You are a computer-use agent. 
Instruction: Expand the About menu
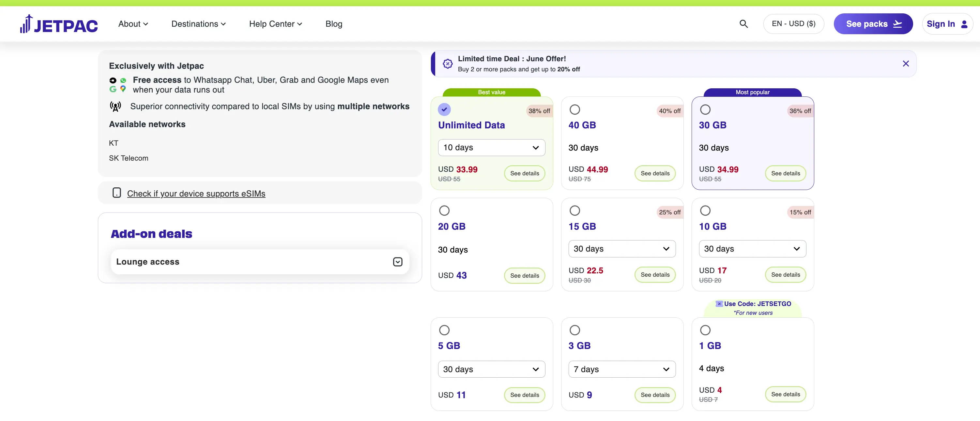pos(133,24)
